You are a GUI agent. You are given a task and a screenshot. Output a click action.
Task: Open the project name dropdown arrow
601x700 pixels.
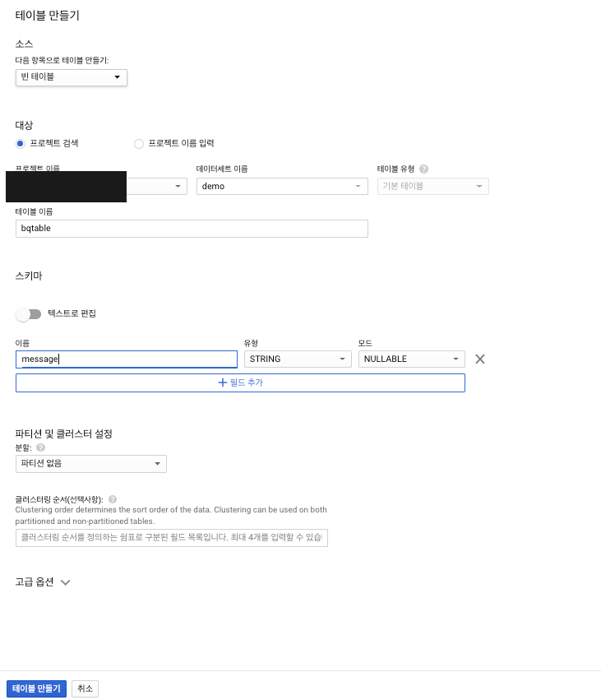point(178,186)
